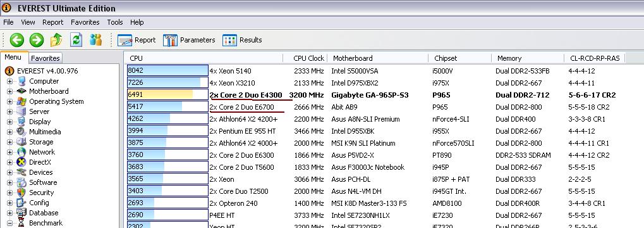The height and width of the screenshot is (228, 644).
Task: Click the Server tree icon
Action: point(21,111)
